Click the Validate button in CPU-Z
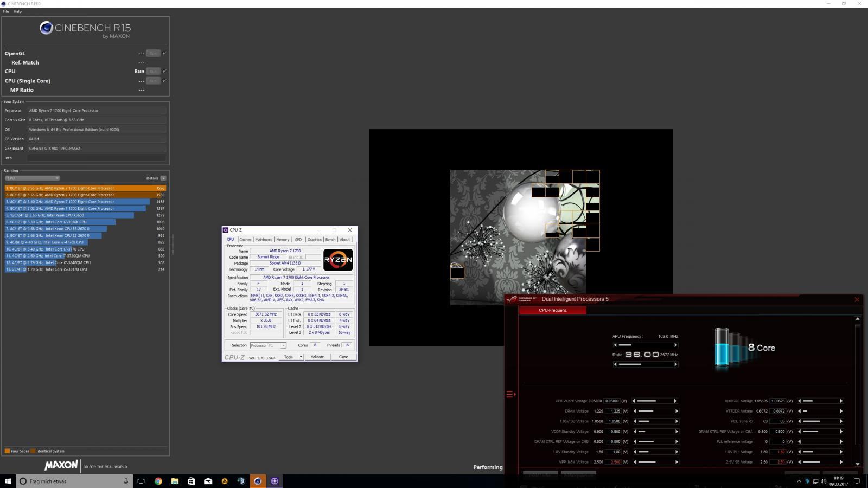 click(317, 357)
